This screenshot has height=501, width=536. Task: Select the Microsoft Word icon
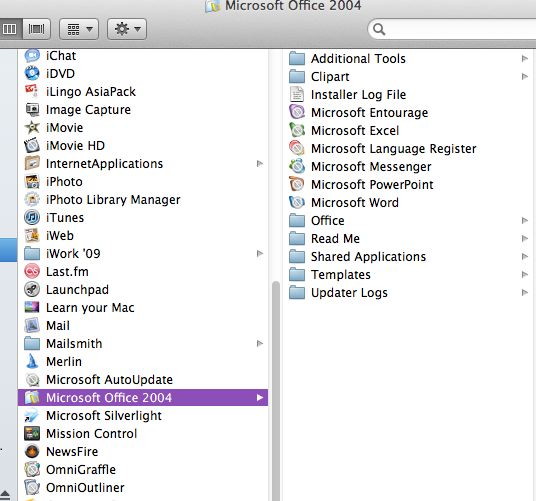coord(297,202)
